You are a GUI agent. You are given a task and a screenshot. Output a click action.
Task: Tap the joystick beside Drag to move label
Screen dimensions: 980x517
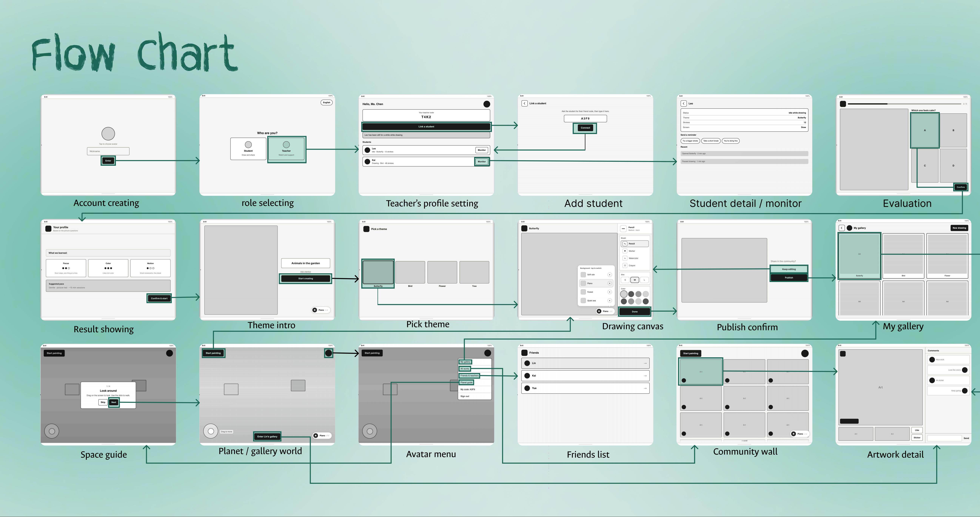[211, 431]
